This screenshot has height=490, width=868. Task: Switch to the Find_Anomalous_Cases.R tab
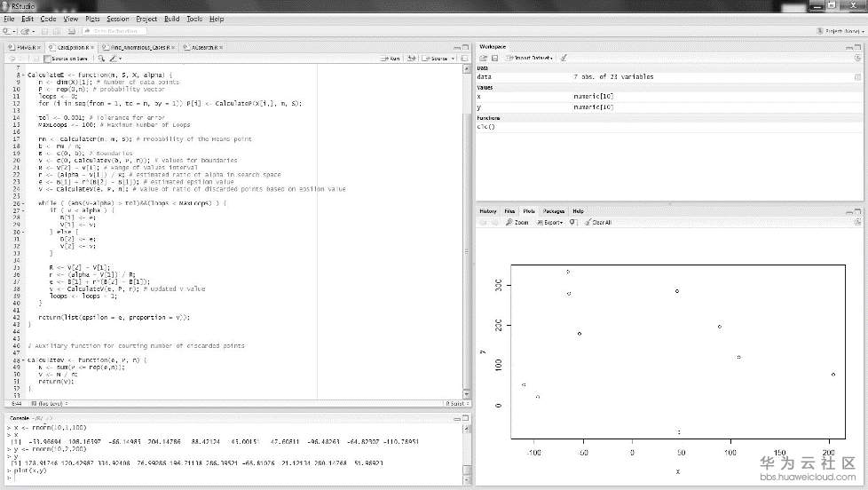[x=138, y=48]
